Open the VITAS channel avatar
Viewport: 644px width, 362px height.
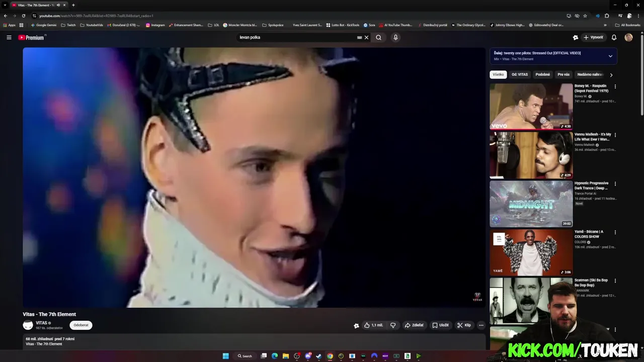pos(28,325)
